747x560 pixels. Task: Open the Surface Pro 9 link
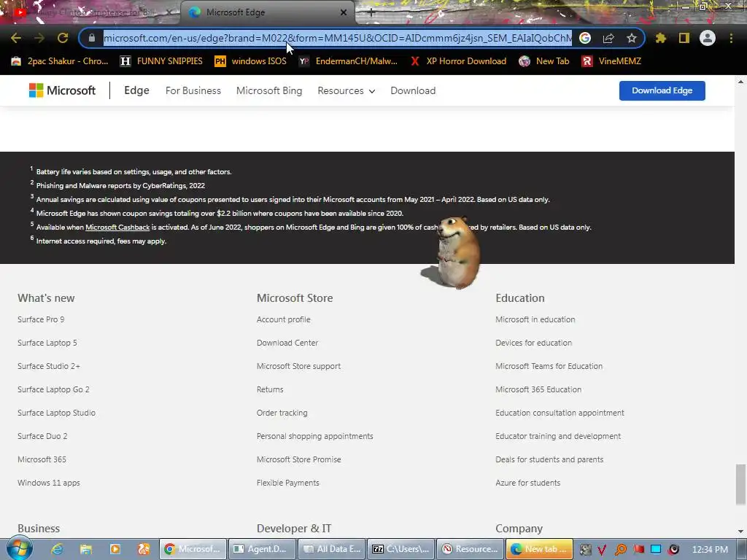(41, 319)
